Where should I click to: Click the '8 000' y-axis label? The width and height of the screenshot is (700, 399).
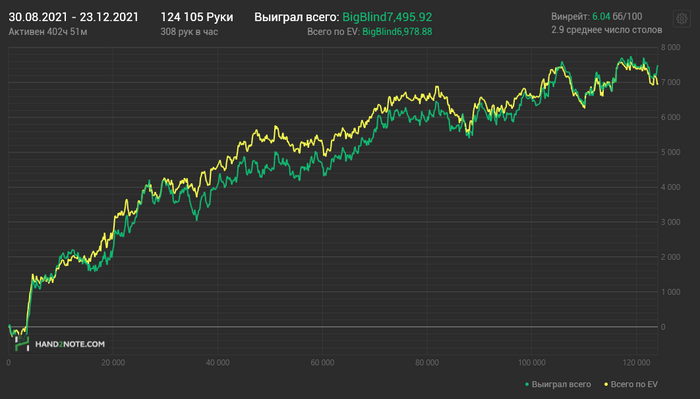pos(671,47)
